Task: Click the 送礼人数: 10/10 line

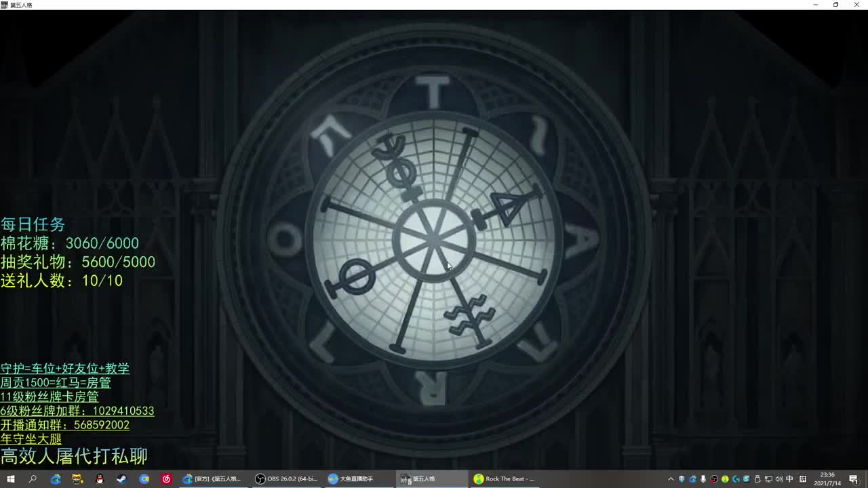Action: pyautogui.click(x=61, y=281)
